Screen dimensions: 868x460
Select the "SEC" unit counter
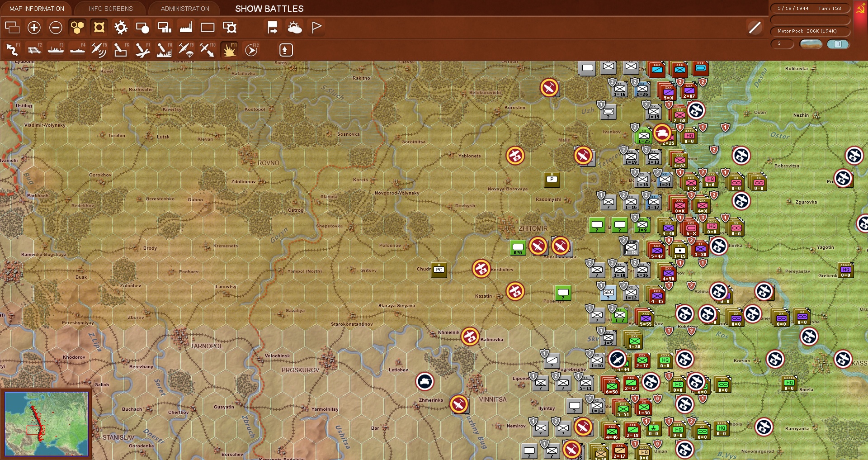tap(609, 293)
